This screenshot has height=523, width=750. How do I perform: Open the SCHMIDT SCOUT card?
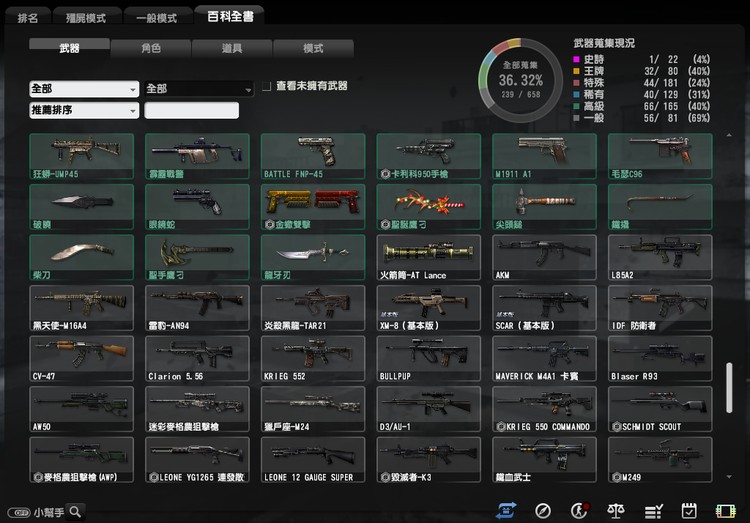[x=660, y=409]
